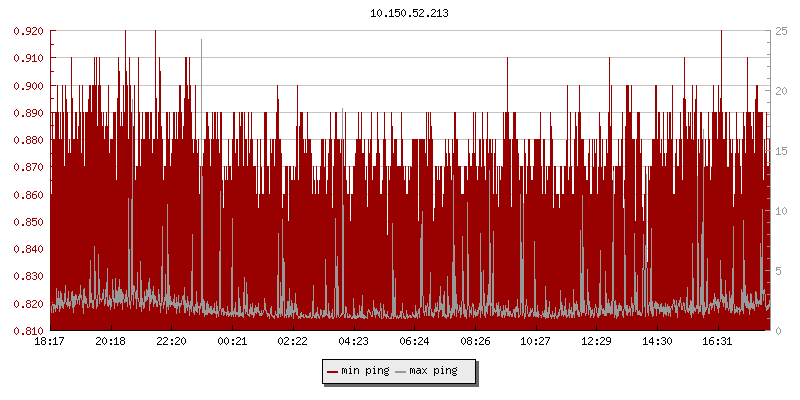Click the 20:18 time axis label
Image resolution: width=800 pixels, height=400 pixels.
pyautogui.click(x=111, y=342)
